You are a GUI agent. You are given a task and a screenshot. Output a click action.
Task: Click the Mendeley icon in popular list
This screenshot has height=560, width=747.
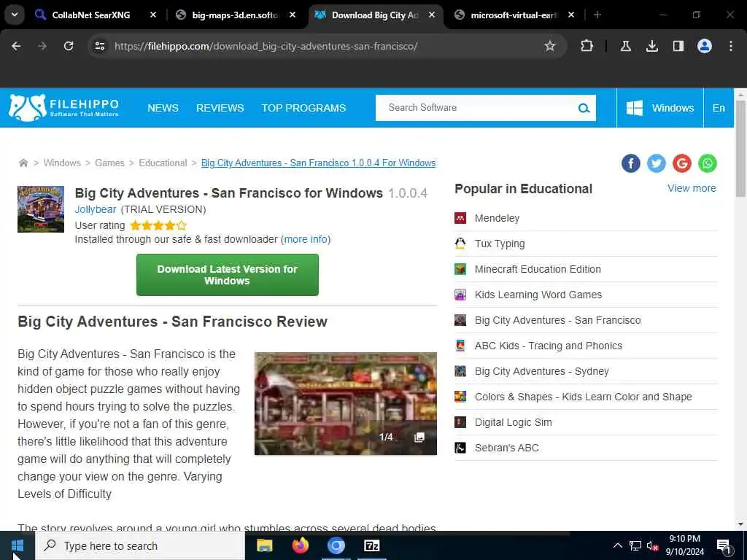point(460,218)
